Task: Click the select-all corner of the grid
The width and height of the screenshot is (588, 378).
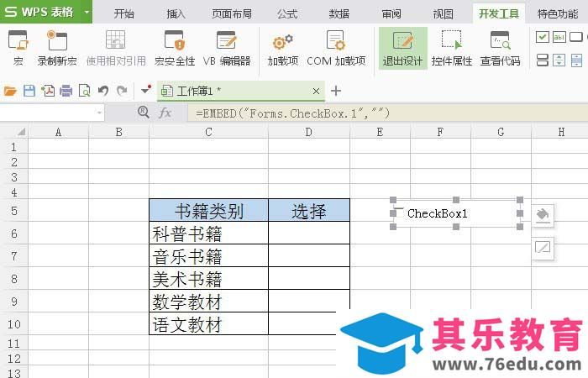Action: pos(21,131)
